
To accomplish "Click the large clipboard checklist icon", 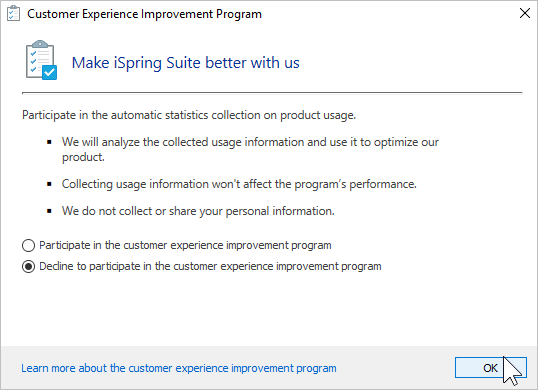I will pos(41,60).
